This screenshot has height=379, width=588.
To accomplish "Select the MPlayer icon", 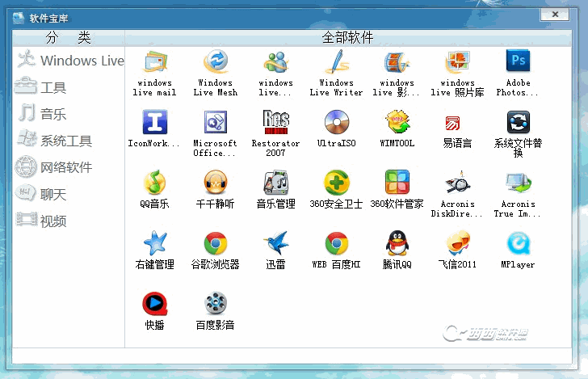I will [519, 243].
